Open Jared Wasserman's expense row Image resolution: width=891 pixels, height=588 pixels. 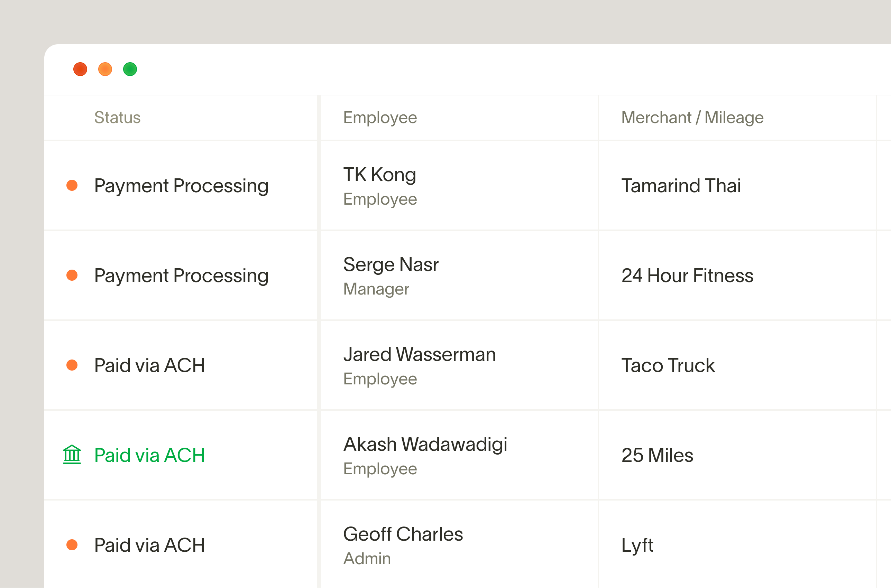[x=419, y=354]
